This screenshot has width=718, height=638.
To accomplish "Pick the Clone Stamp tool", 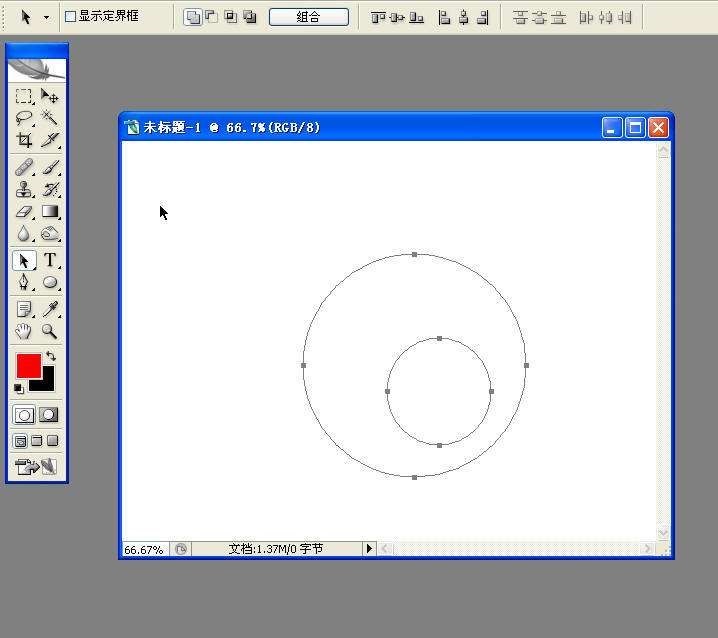I will click(24, 189).
